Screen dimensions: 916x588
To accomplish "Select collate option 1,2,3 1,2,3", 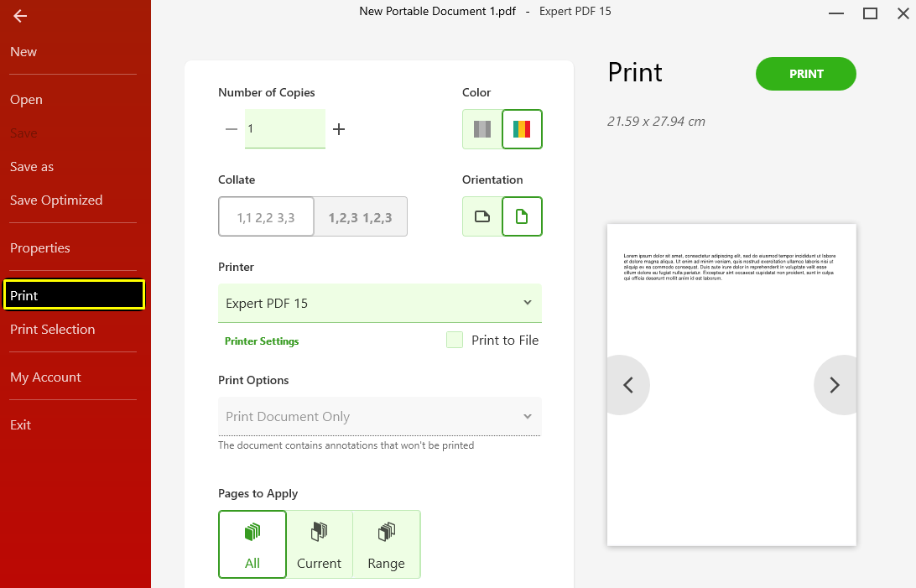I will coord(361,216).
